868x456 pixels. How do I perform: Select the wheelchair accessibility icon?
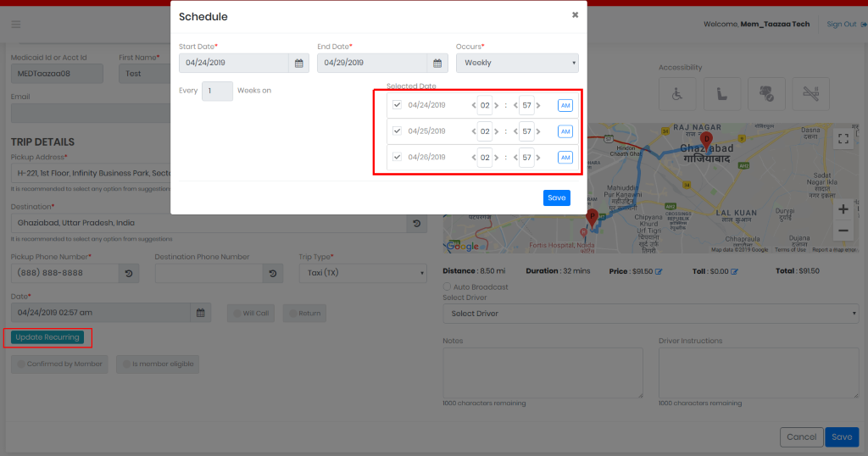[x=677, y=94]
